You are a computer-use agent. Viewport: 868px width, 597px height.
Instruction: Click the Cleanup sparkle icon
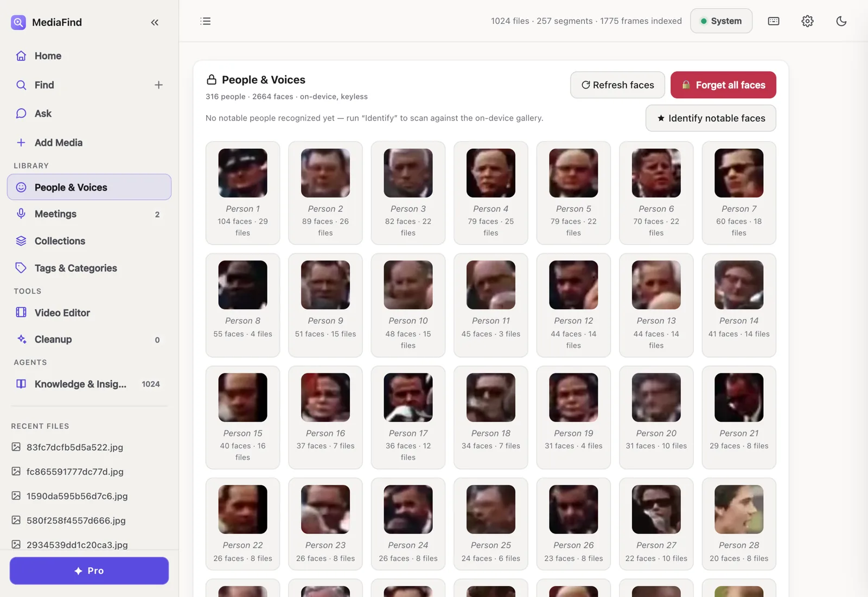pos(21,339)
